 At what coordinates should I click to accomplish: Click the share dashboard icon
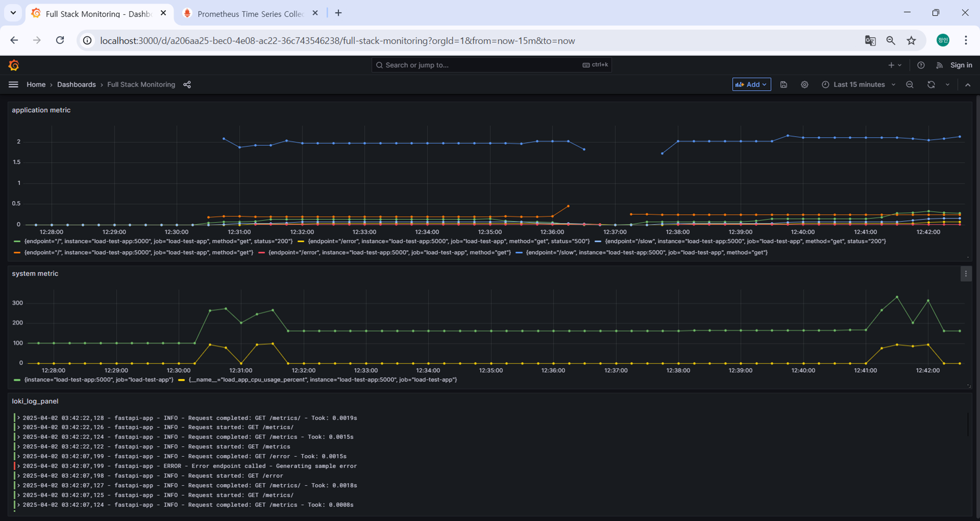point(187,84)
